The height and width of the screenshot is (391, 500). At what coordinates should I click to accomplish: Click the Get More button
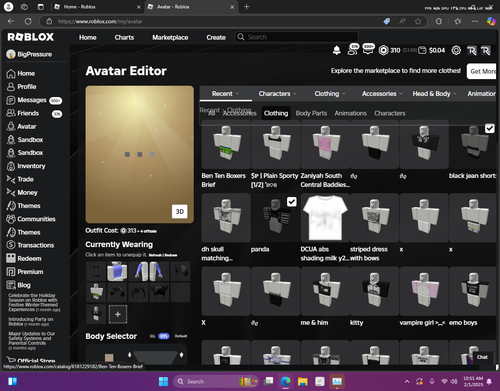(x=482, y=71)
